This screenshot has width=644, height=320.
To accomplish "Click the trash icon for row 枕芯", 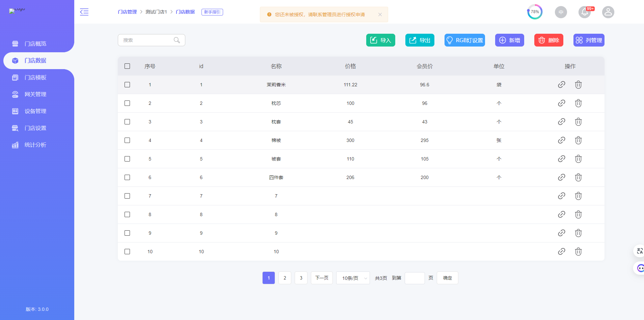I will point(578,103).
